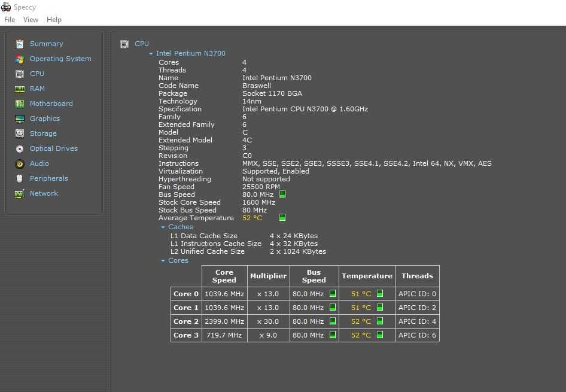Image resolution: width=566 pixels, height=392 pixels.
Task: Go to the Summary section
Action: 46,44
